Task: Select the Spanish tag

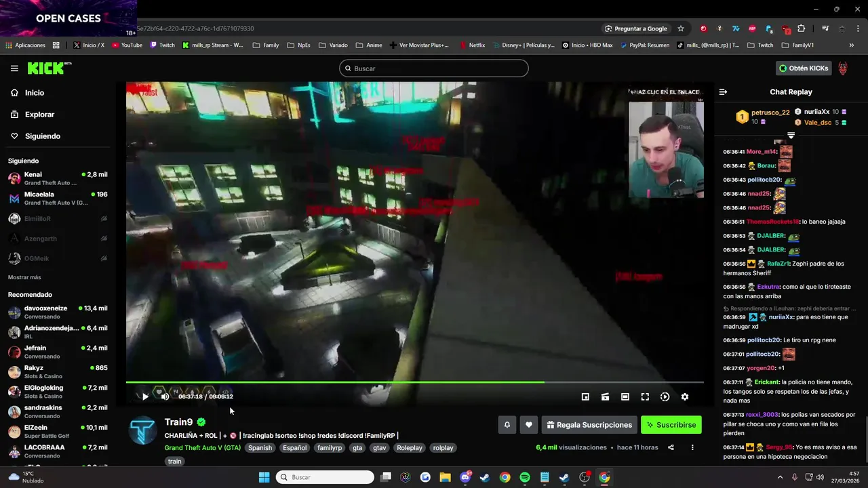Action: coord(260,448)
